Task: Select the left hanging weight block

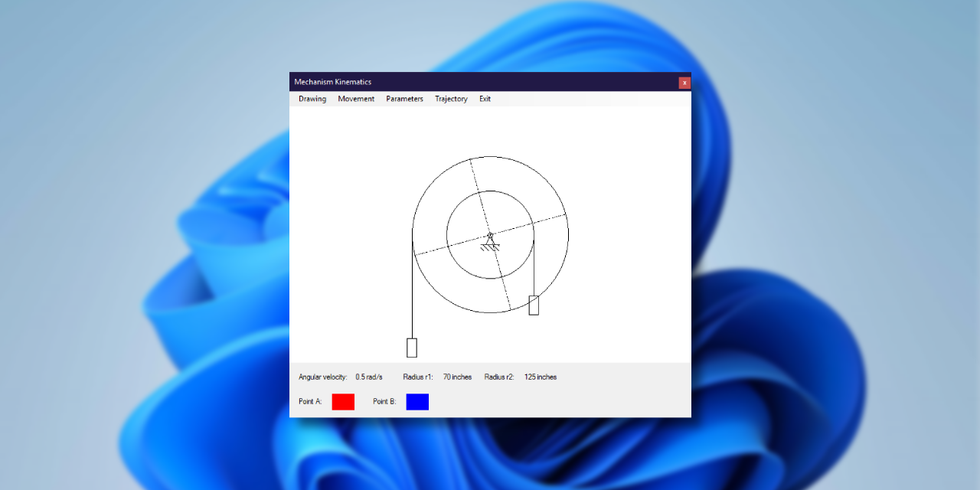Action: tap(412, 347)
